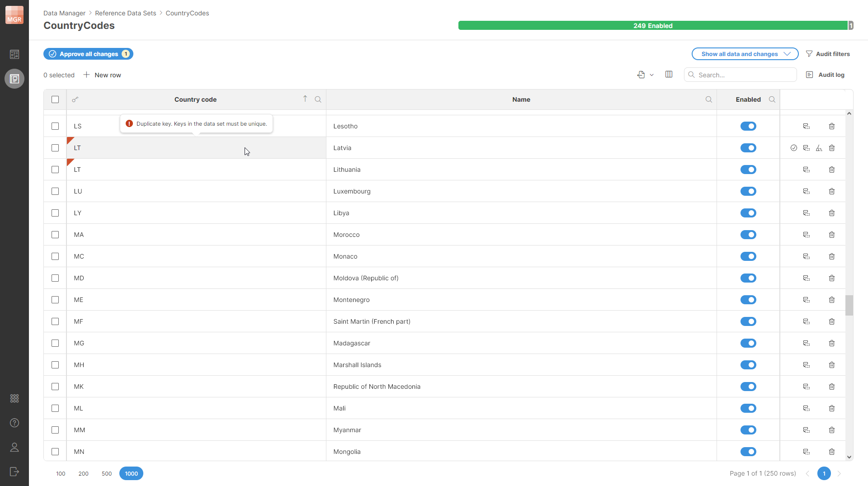Open the user profile icon in sidebar
The width and height of the screenshot is (868, 486).
(x=14, y=448)
